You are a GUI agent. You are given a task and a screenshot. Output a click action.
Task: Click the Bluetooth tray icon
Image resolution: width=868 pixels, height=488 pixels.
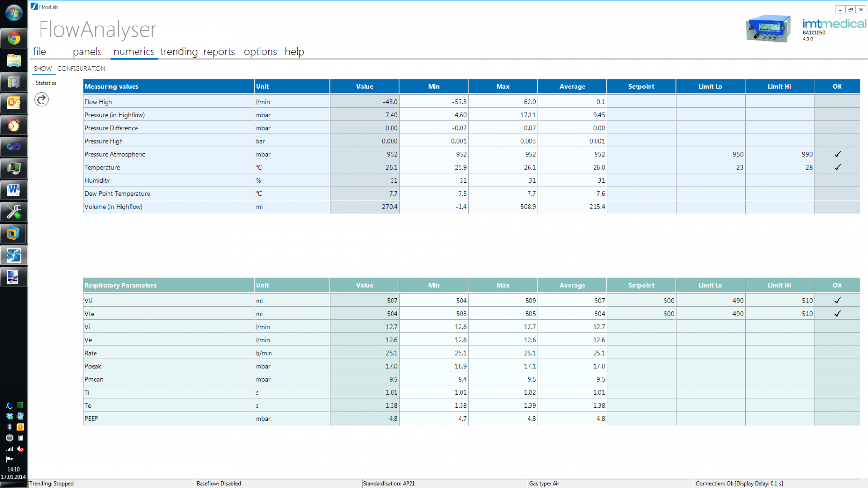(9, 427)
